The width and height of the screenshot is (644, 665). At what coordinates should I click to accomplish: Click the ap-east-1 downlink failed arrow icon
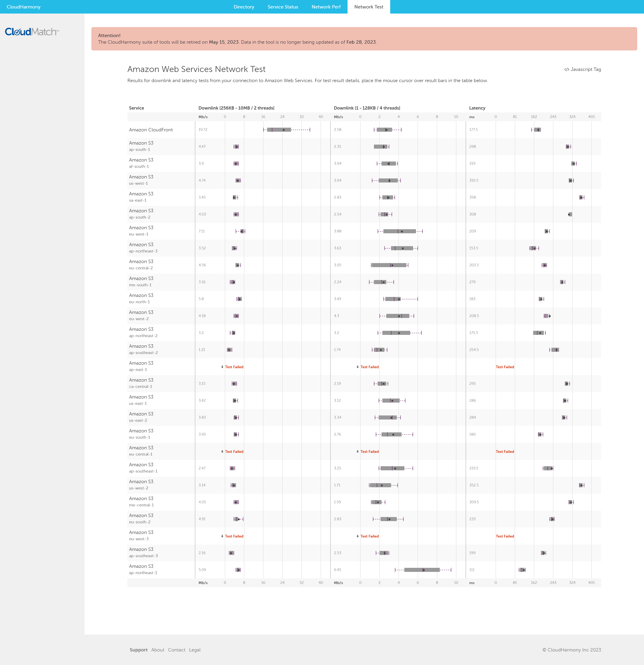coord(222,367)
